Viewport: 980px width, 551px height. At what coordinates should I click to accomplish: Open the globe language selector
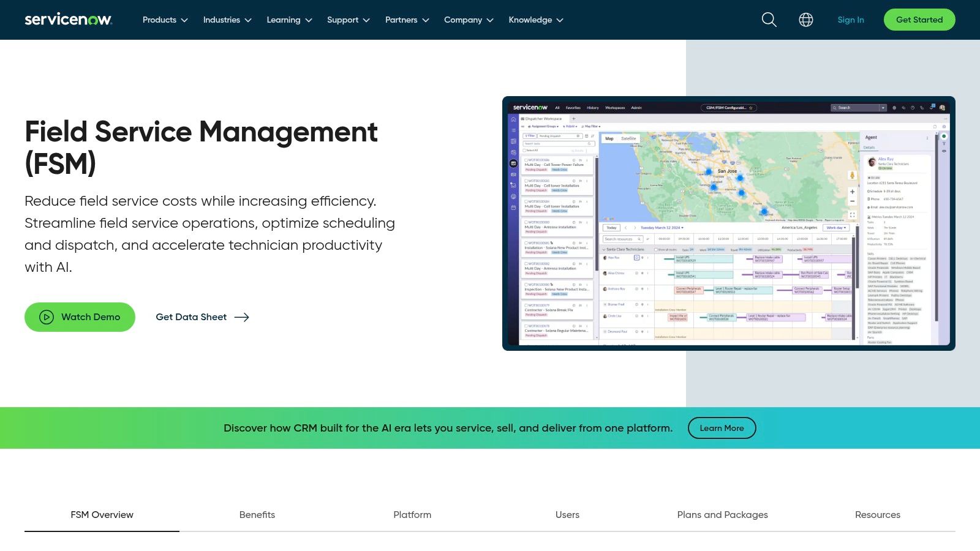[x=806, y=20]
